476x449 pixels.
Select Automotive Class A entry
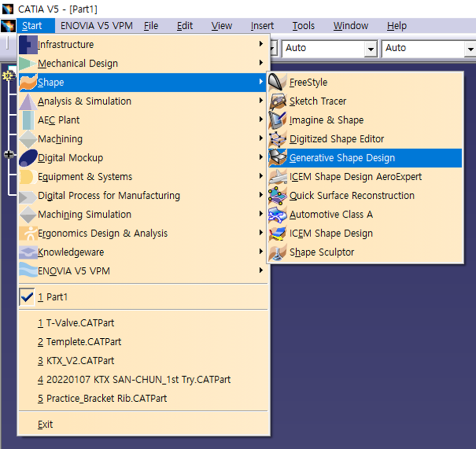[x=365, y=214]
